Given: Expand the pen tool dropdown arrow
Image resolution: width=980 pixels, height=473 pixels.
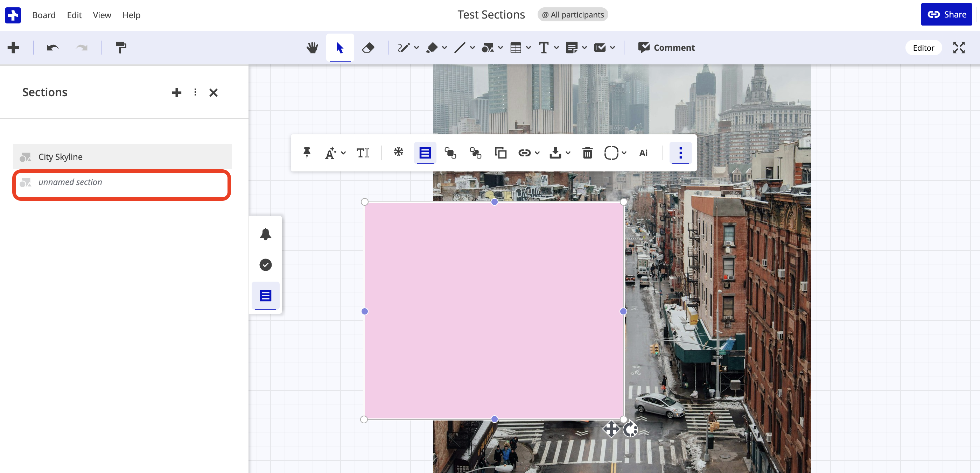Looking at the screenshot, I should pyautogui.click(x=416, y=48).
